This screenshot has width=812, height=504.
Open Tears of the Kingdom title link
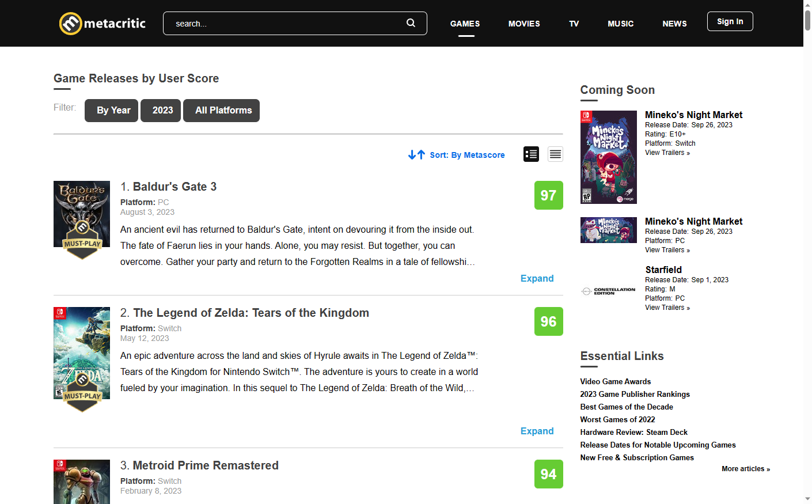251,313
